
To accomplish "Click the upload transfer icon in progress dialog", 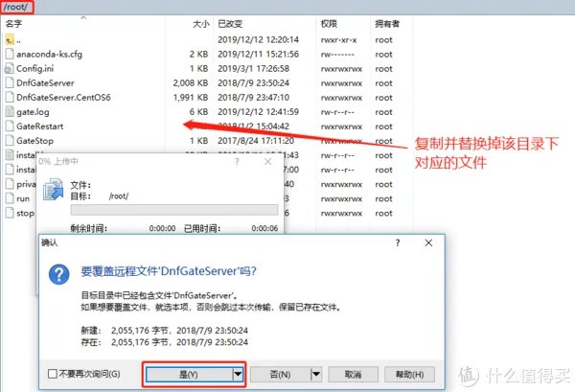I will pyautogui.click(x=53, y=189).
